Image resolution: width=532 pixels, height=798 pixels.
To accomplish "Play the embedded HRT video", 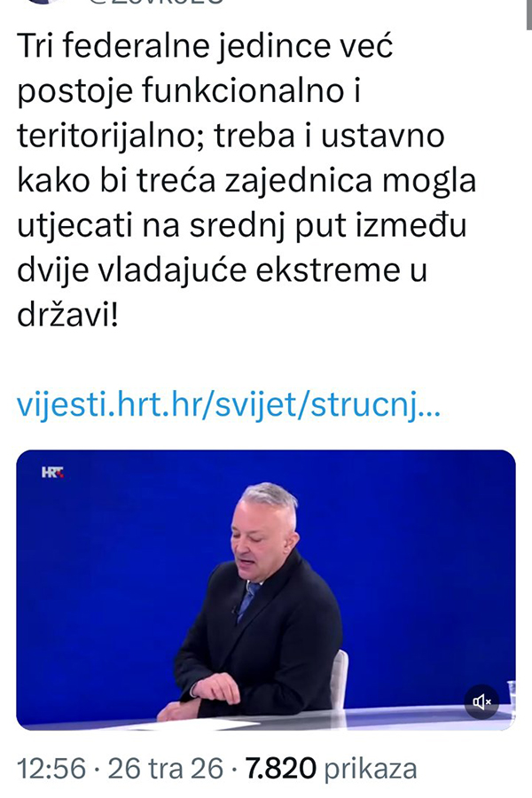I will click(266, 590).
